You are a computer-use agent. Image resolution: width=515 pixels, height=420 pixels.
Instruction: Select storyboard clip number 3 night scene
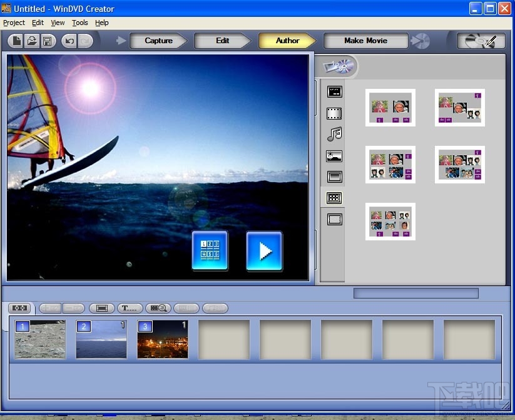162,339
